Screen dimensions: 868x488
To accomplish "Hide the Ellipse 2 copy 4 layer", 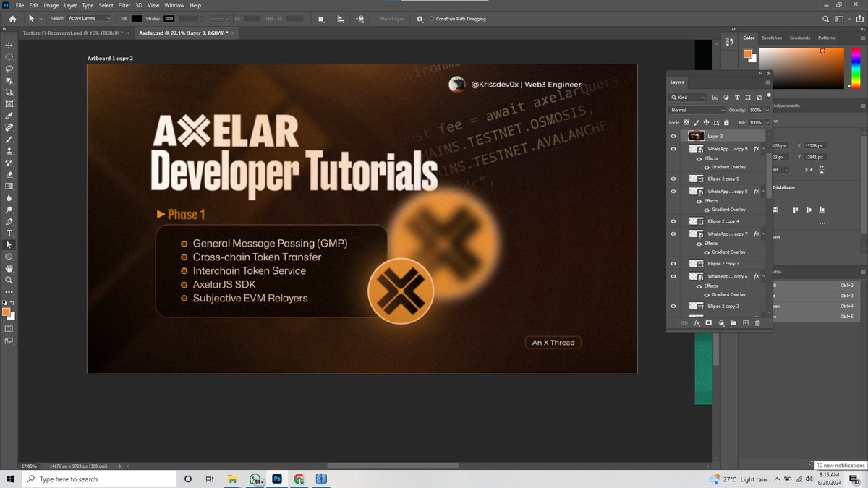I will pos(673,221).
